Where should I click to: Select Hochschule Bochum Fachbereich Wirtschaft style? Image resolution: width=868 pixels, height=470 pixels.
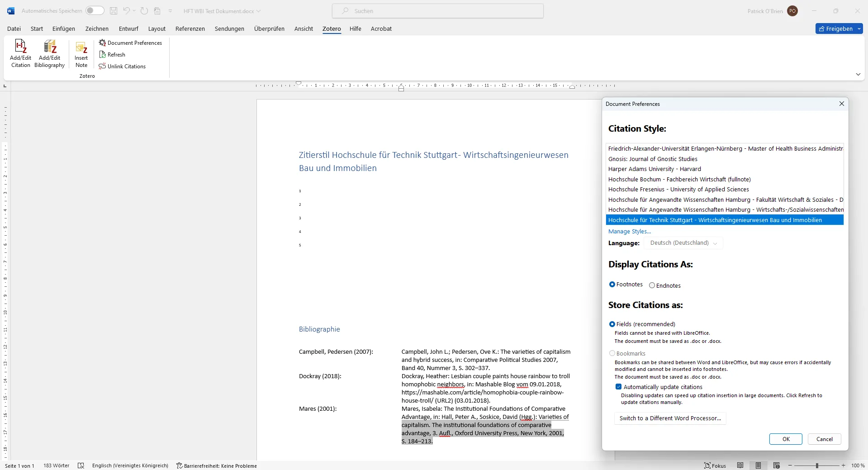click(x=725, y=179)
